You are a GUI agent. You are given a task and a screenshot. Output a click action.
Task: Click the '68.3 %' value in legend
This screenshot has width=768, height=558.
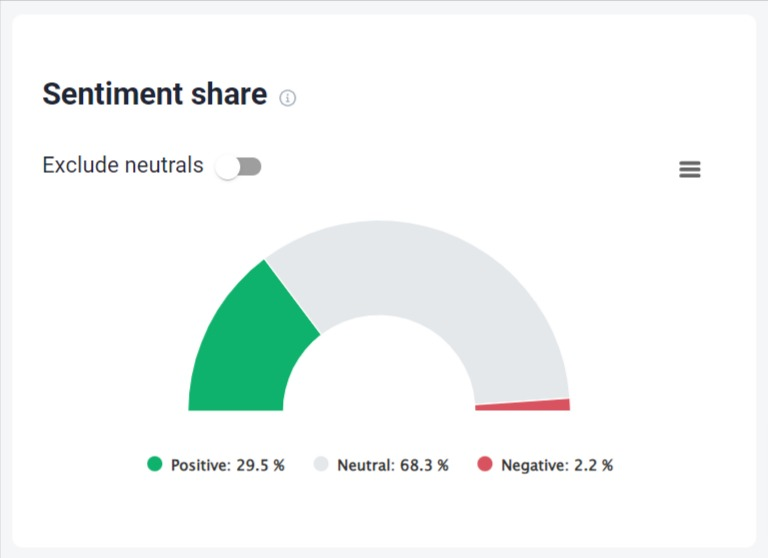point(424,465)
